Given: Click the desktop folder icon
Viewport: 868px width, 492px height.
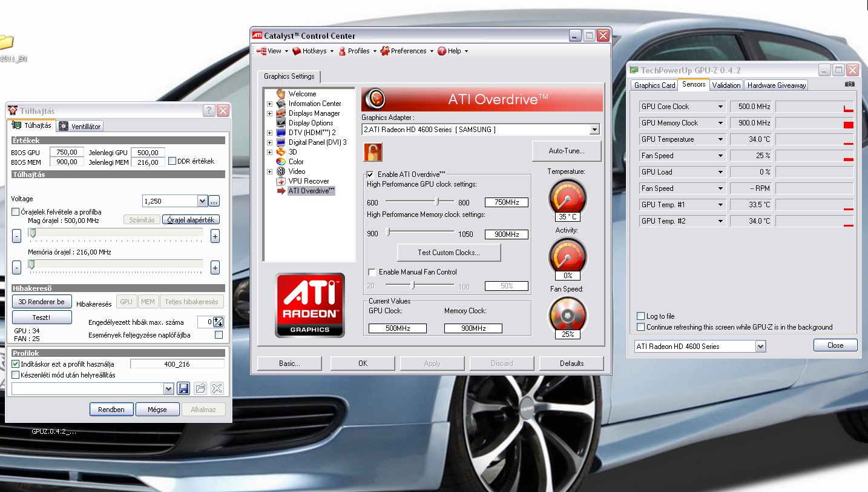Looking at the screenshot, I should pyautogui.click(x=5, y=42).
